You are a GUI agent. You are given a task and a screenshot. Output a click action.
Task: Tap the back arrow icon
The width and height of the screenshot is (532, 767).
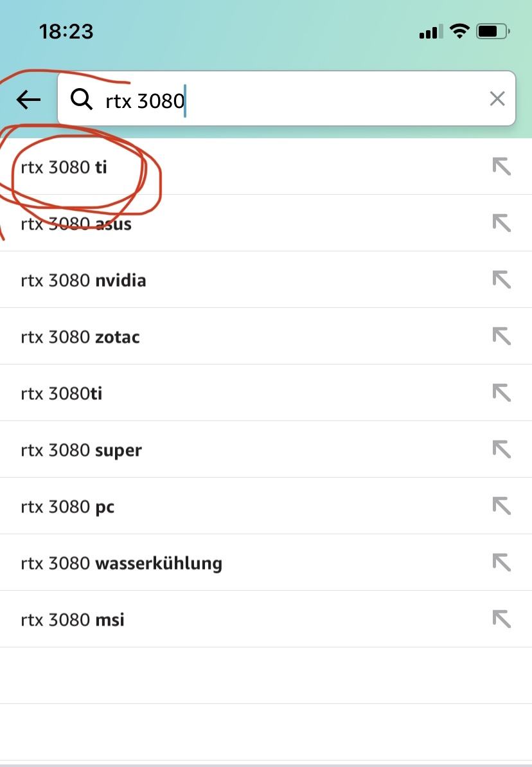click(x=29, y=100)
